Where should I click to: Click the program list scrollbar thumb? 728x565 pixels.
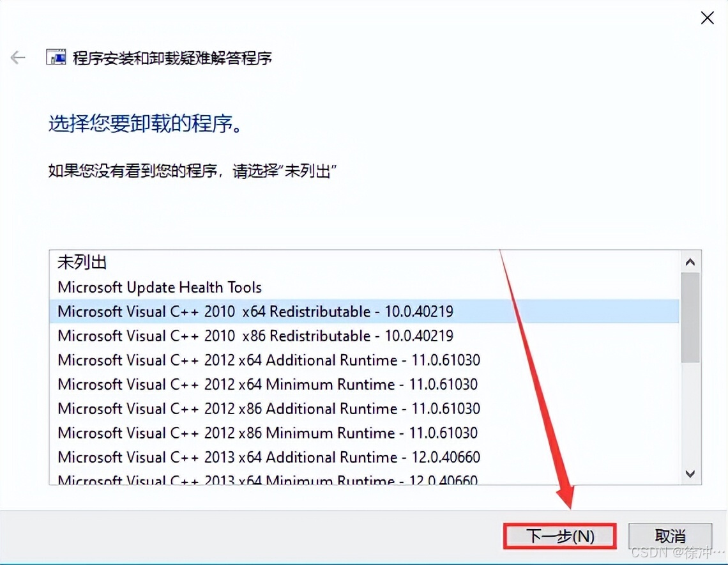pyautogui.click(x=690, y=318)
